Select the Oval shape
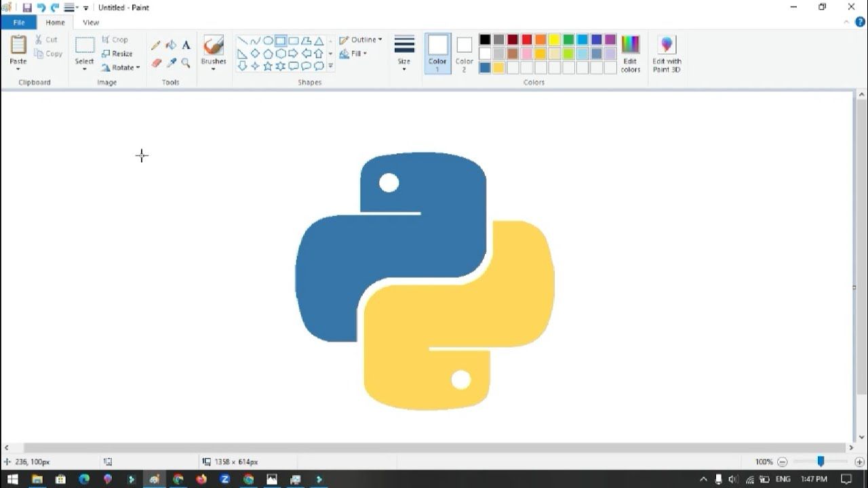The width and height of the screenshot is (868, 488). point(267,41)
